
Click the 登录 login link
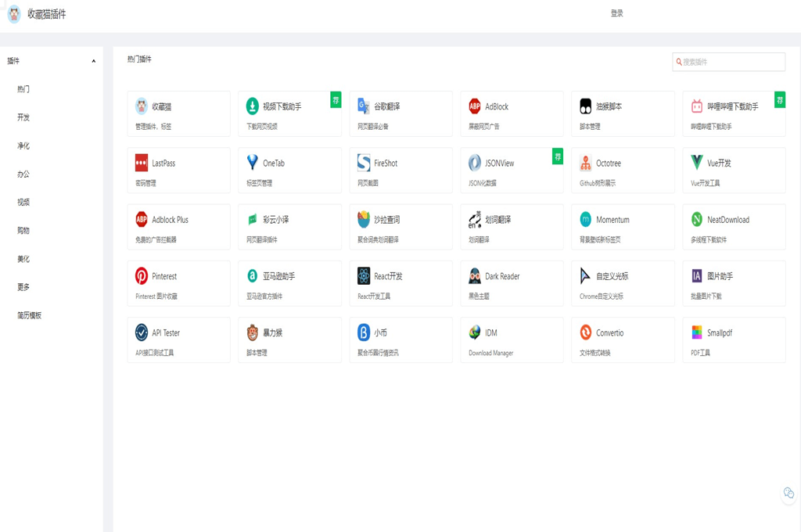point(617,13)
